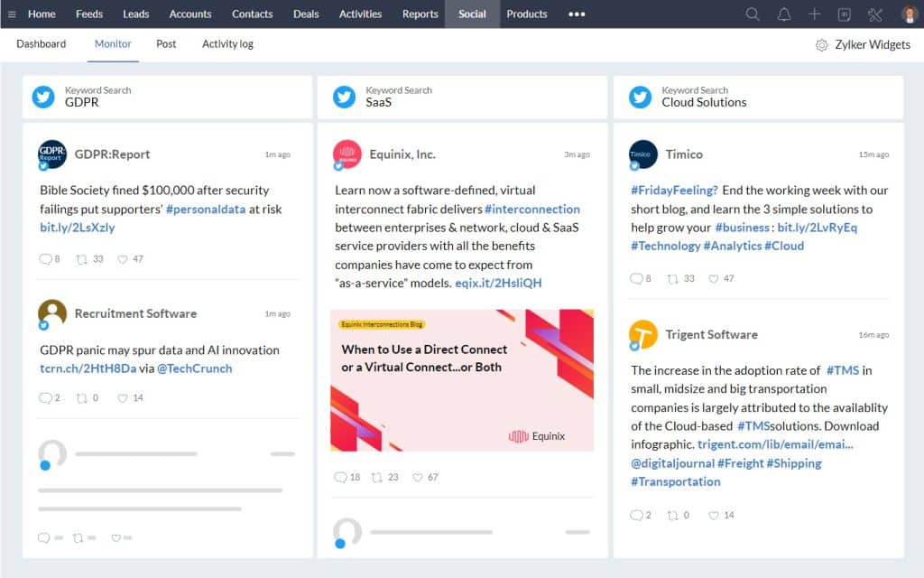
Task: Open the Zylker Widgets gear icon
Action: tap(820, 43)
